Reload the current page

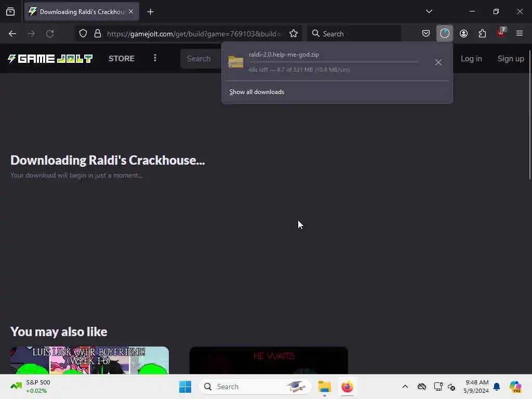pos(50,34)
